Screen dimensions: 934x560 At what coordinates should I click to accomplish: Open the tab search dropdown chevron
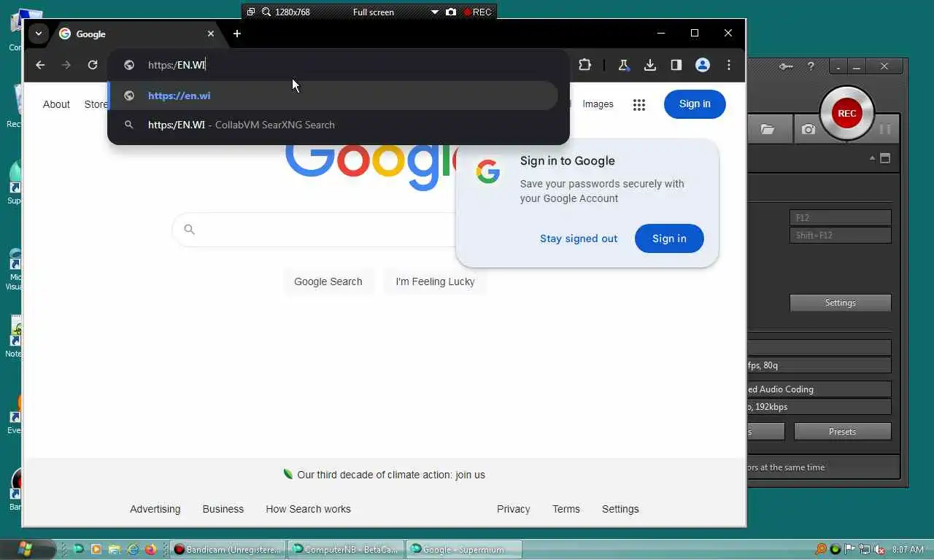point(38,34)
